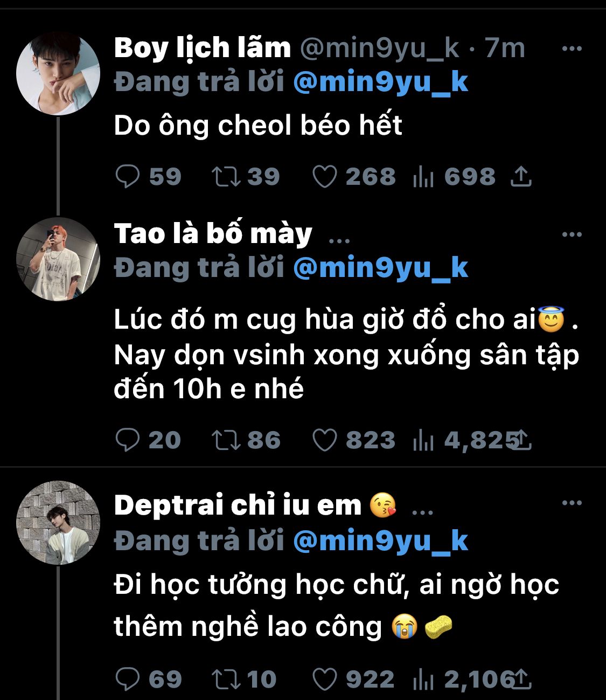
Task: Like the "Do ông cheol béo hết" tweet
Action: click(x=325, y=177)
